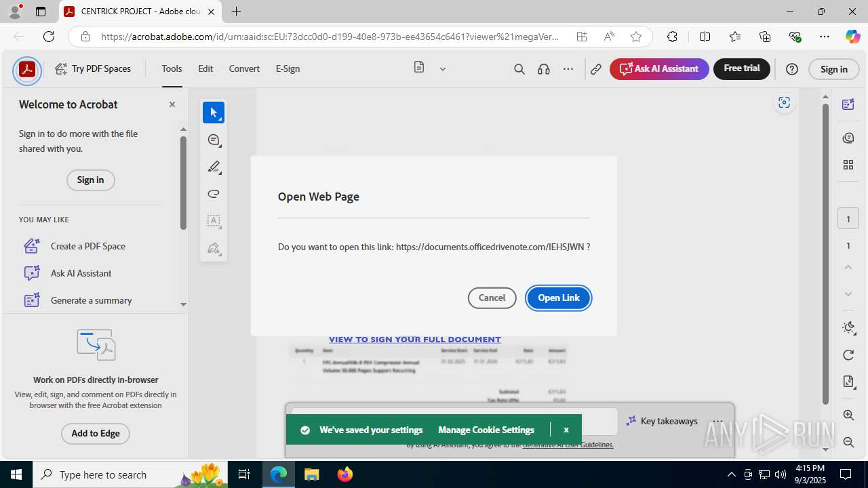Open the Convert tab

point(244,68)
